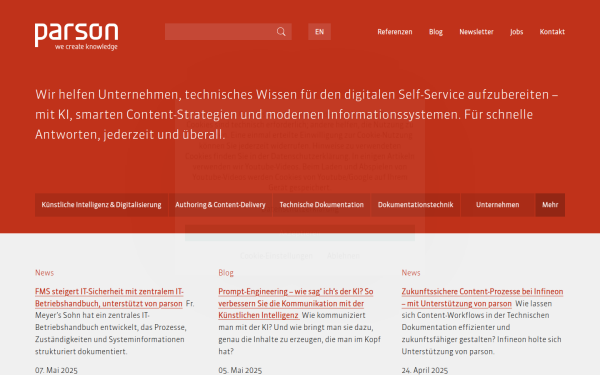Click the date 05. Mai 2025

240,370
